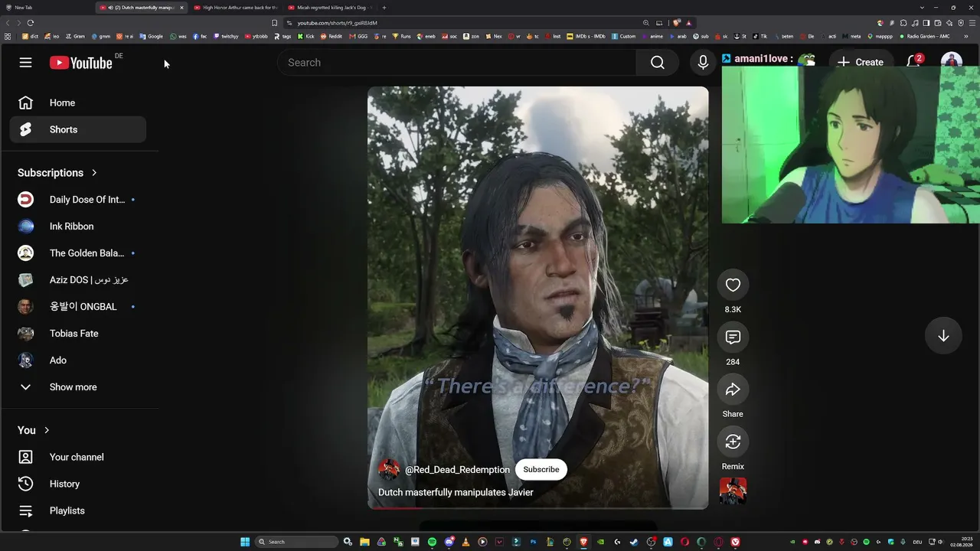
Task: Open the Radio Garden bookmark
Action: point(924,36)
